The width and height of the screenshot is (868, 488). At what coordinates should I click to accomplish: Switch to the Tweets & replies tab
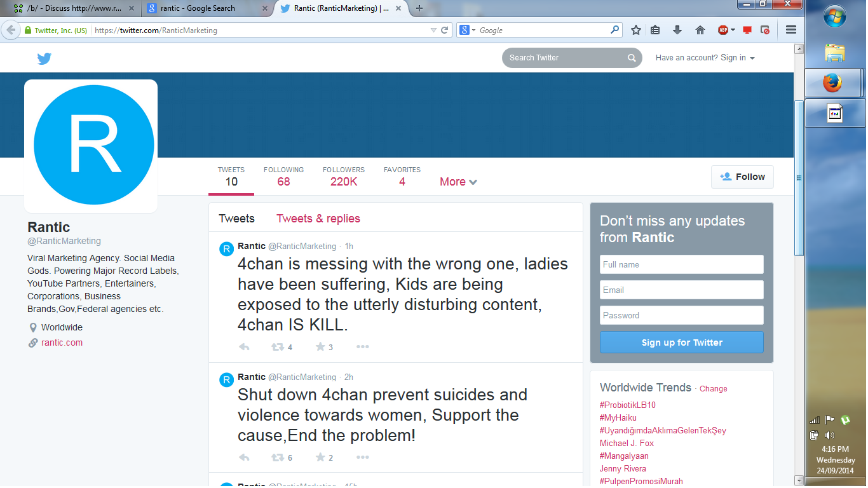point(318,219)
